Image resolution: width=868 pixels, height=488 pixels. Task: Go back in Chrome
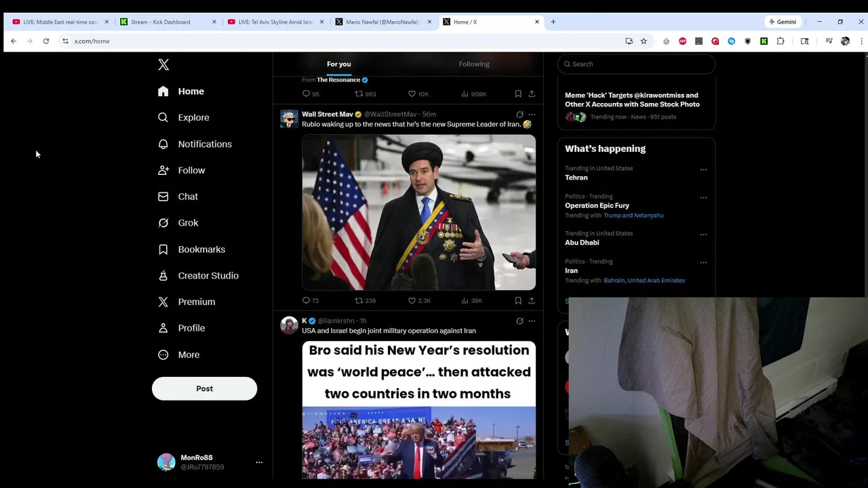pyautogui.click(x=14, y=41)
